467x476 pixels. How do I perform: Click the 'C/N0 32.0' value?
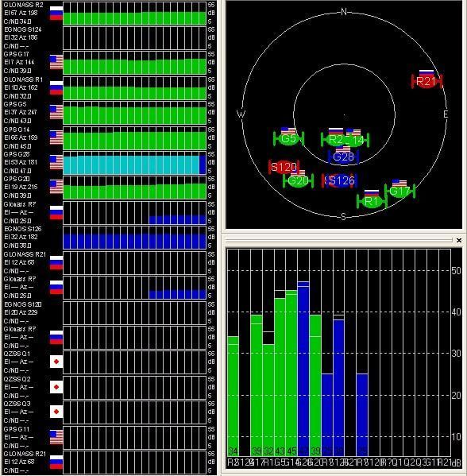pyautogui.click(x=17, y=96)
